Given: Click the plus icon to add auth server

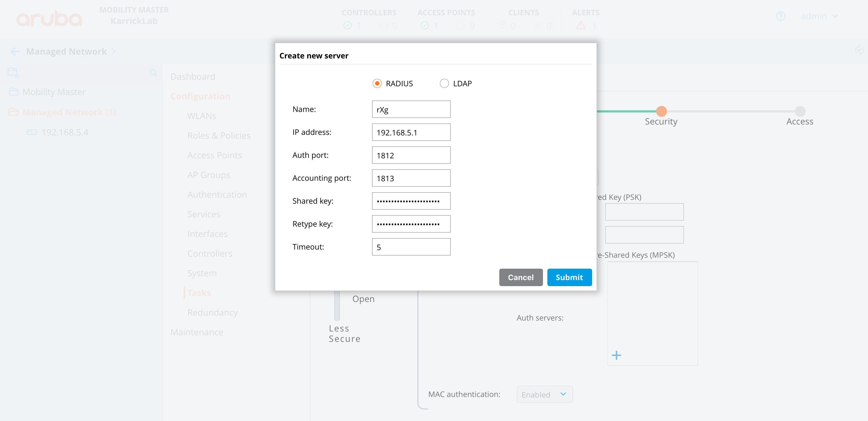Looking at the screenshot, I should coord(616,355).
